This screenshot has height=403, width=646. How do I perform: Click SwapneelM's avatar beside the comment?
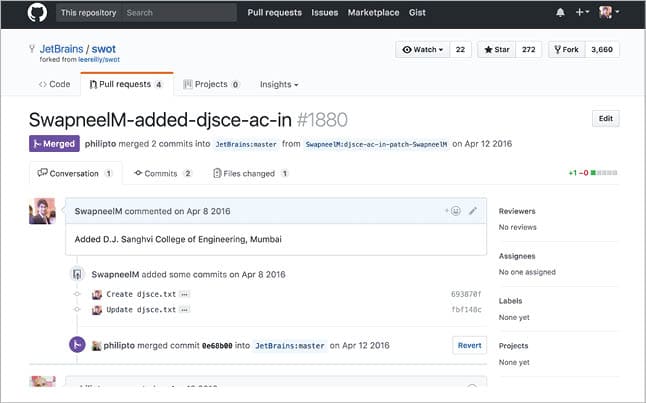tap(42, 212)
